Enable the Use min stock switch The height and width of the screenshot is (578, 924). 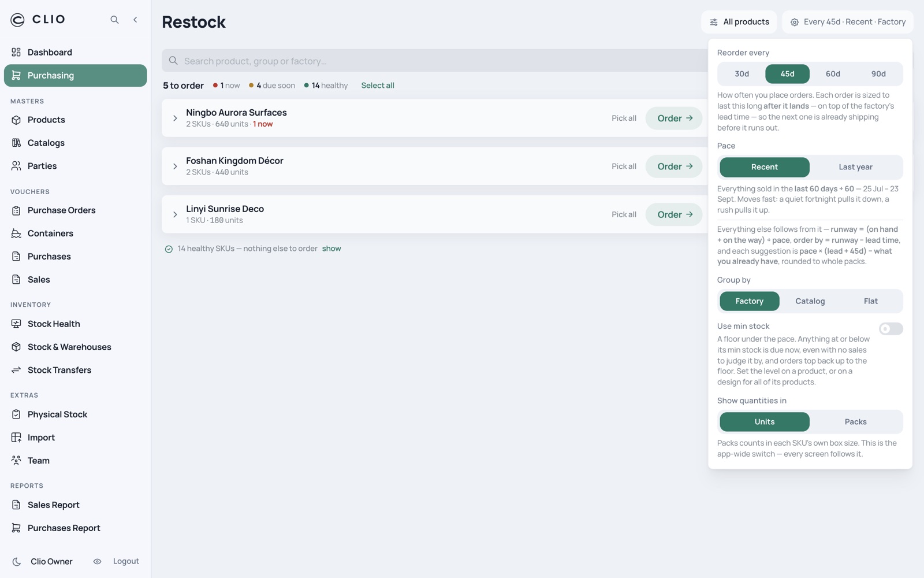(x=891, y=329)
